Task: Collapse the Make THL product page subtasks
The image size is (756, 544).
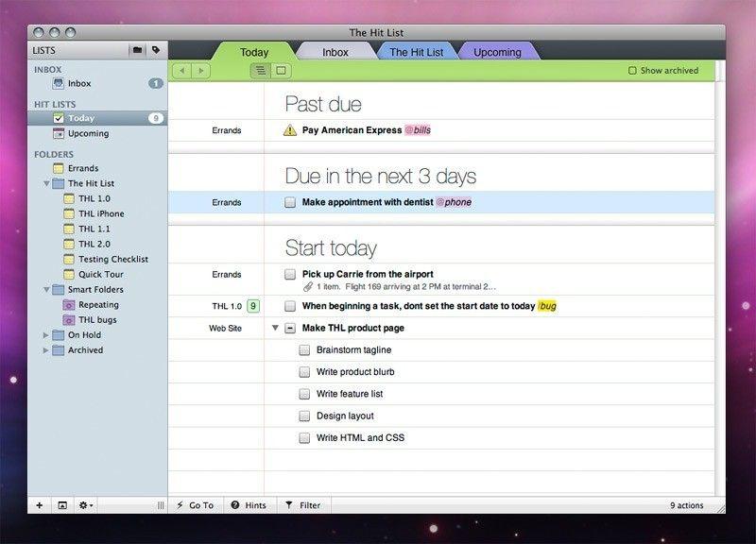Action: pyautogui.click(x=275, y=329)
